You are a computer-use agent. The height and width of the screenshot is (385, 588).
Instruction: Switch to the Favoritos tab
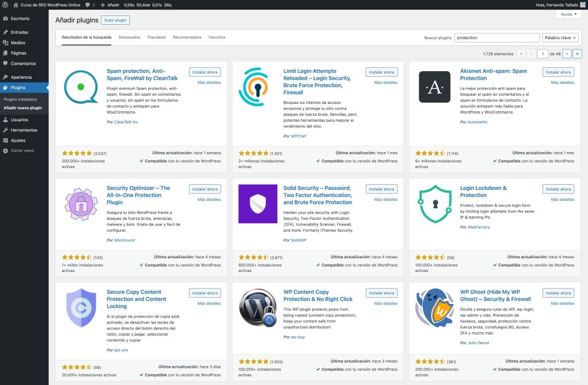pos(216,37)
